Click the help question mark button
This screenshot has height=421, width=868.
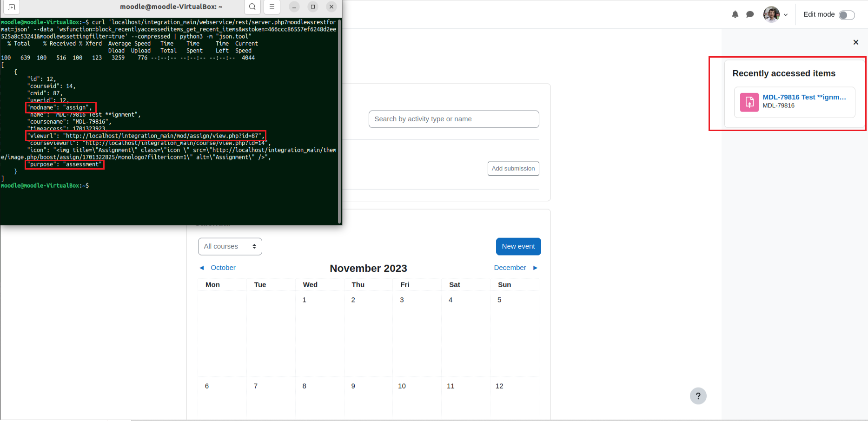698,396
